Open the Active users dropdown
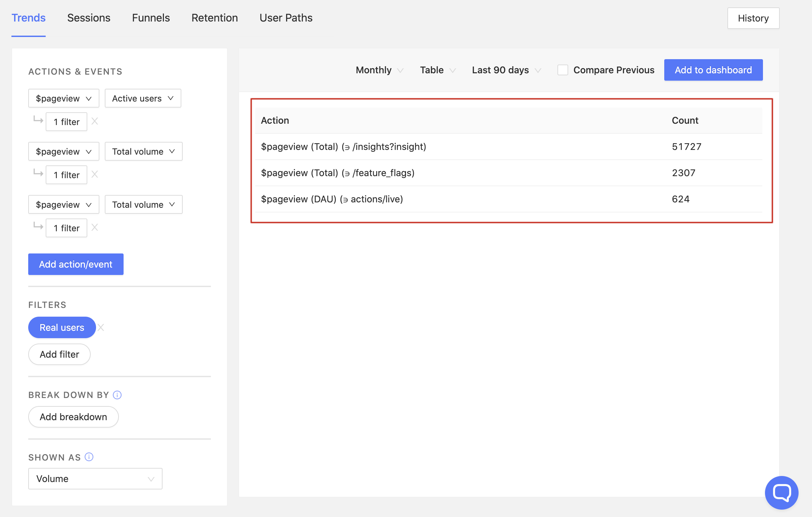 click(x=143, y=98)
